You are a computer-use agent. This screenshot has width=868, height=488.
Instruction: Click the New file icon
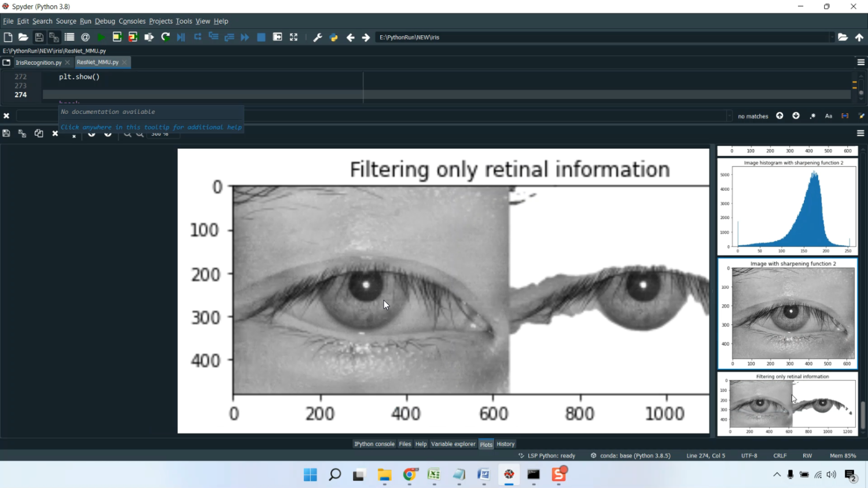(x=8, y=37)
